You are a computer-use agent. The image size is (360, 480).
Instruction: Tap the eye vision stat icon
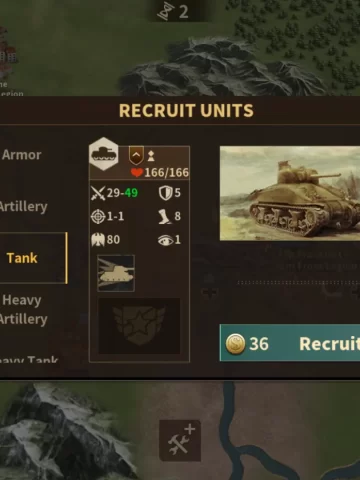165,240
